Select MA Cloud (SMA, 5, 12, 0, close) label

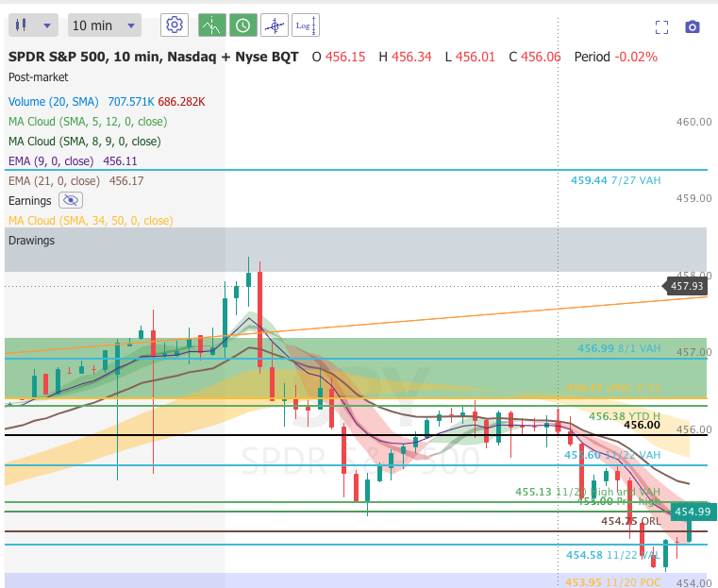[x=88, y=122]
